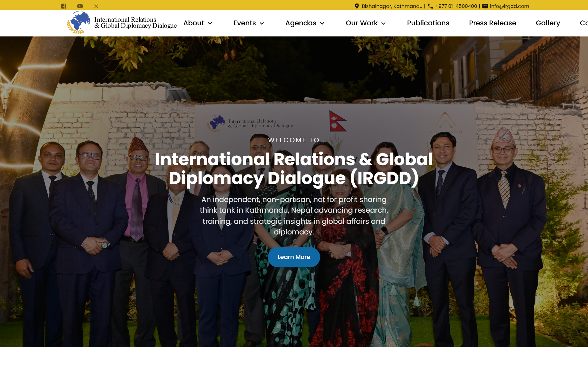
Task: Open the Events menu
Action: coord(245,23)
